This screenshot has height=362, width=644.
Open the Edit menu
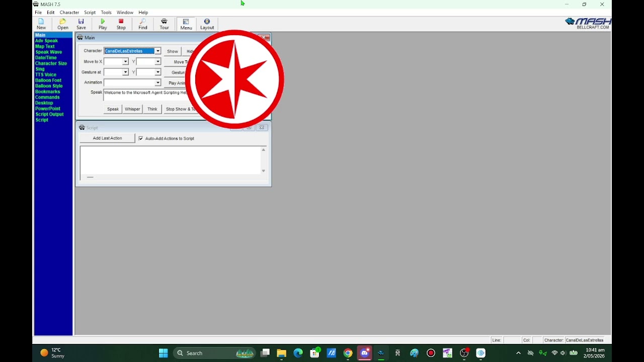pyautogui.click(x=51, y=13)
